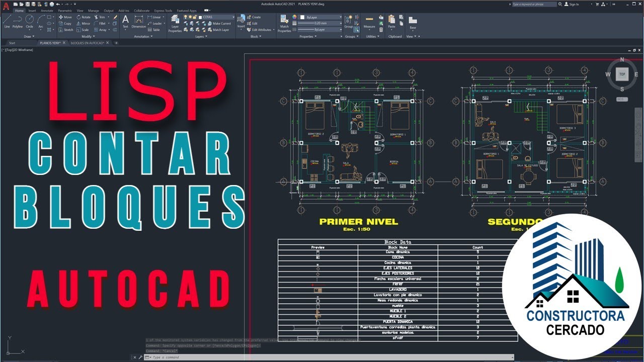Viewport: 644px width, 362px height.
Task: Click the Leader tool
Action: pos(155,23)
